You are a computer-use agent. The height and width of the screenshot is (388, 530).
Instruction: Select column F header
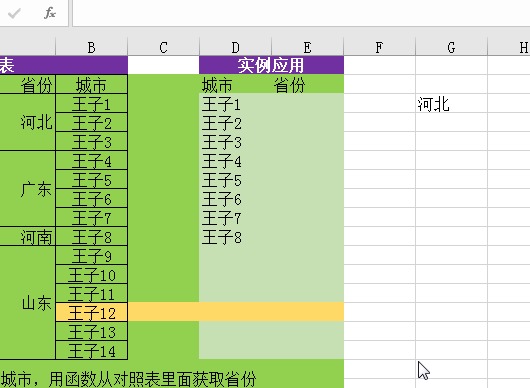tap(380, 47)
